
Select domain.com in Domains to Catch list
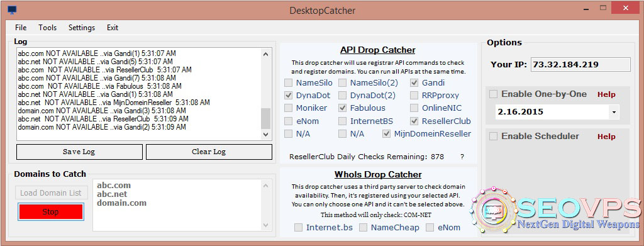[121, 203]
